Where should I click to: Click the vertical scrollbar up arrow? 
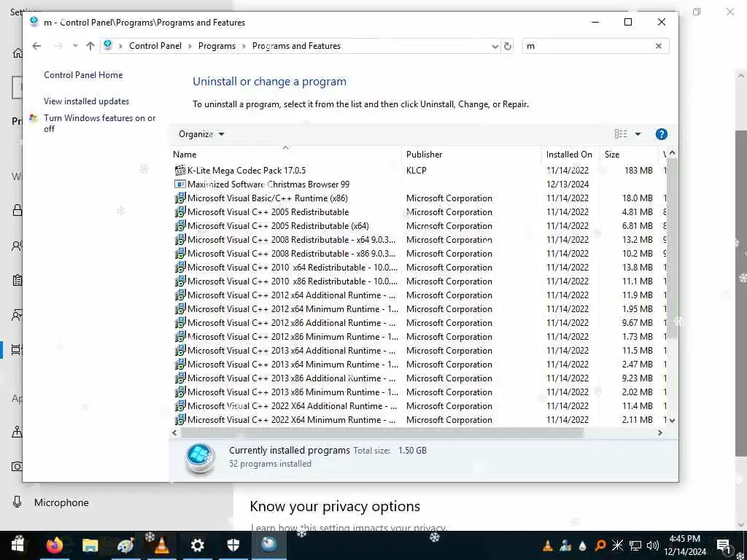pyautogui.click(x=672, y=153)
